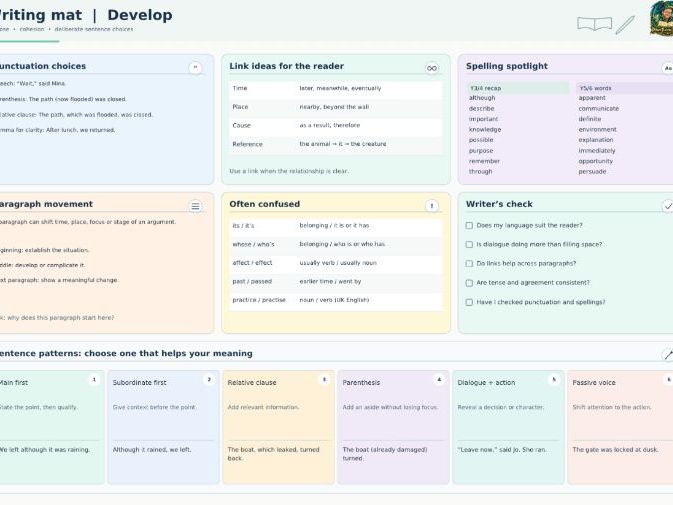Click number 4 badge on Parenthesis card
Image resolution: width=673 pixels, height=505 pixels.
click(x=439, y=379)
